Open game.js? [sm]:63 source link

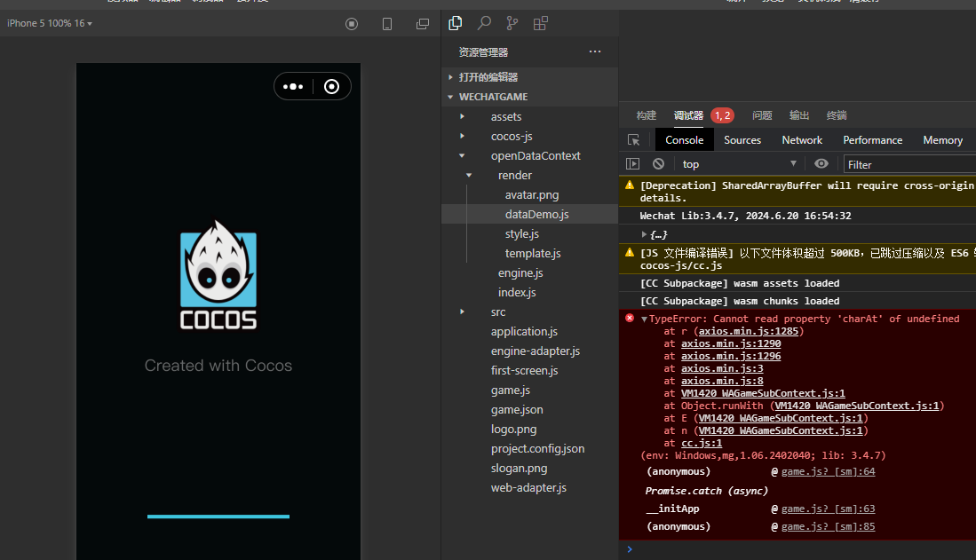tap(828, 509)
